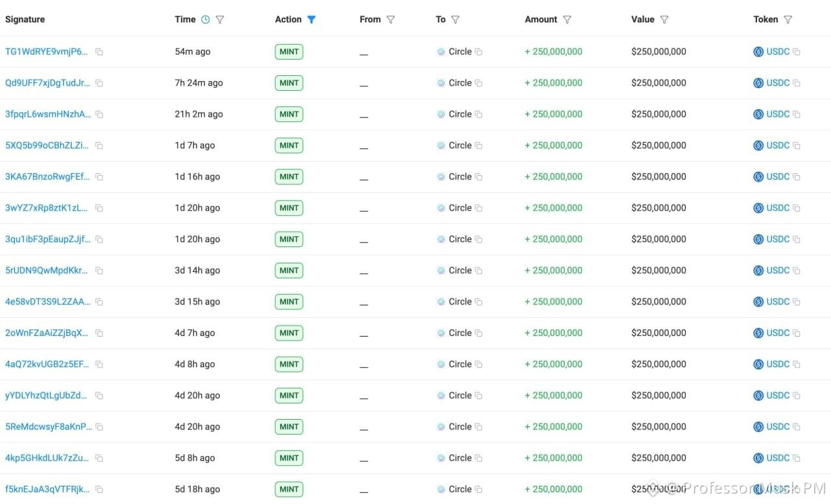
Task: Copy USDC token address in 1d 16h ago row
Action: point(797,177)
